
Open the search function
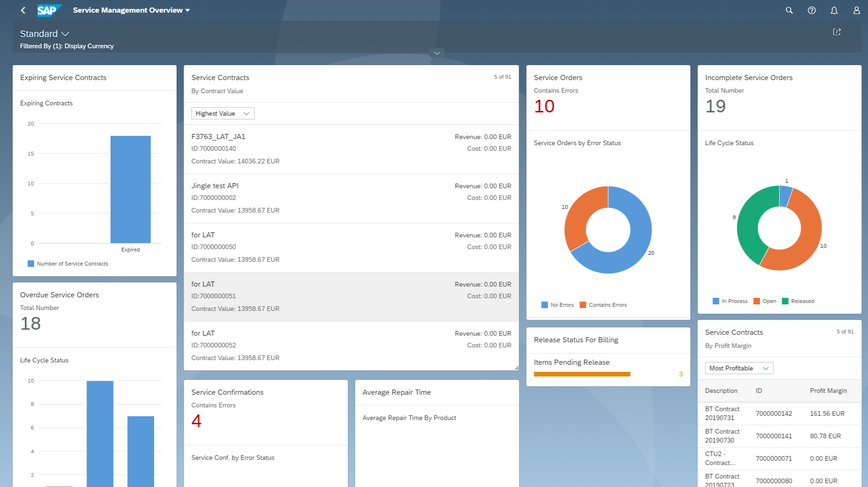[789, 10]
